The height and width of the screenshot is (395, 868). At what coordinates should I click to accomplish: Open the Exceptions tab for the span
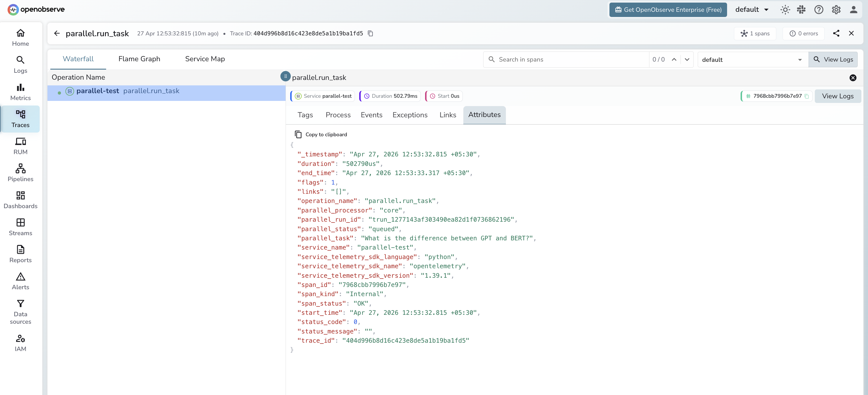coord(410,115)
